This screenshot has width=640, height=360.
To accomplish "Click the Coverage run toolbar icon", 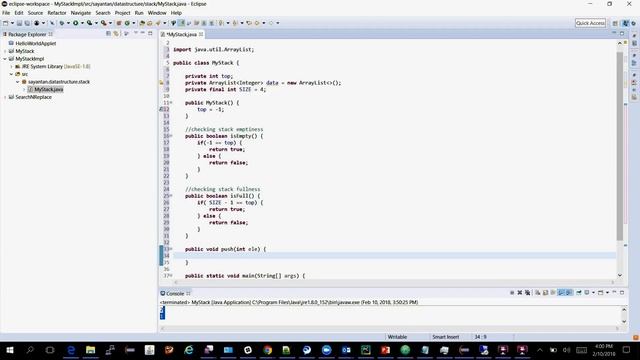I will click(89, 23).
